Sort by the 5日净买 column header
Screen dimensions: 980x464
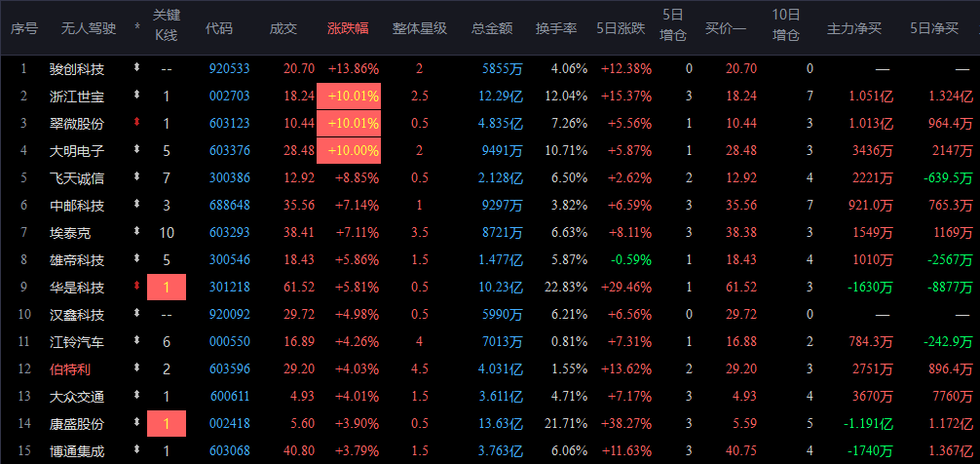[934, 29]
